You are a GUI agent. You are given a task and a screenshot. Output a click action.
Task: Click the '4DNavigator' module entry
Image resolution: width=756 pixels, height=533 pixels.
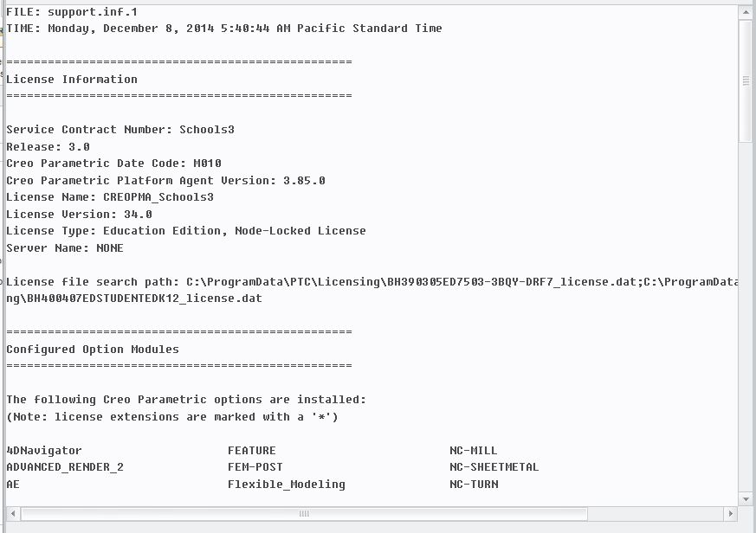tap(44, 451)
